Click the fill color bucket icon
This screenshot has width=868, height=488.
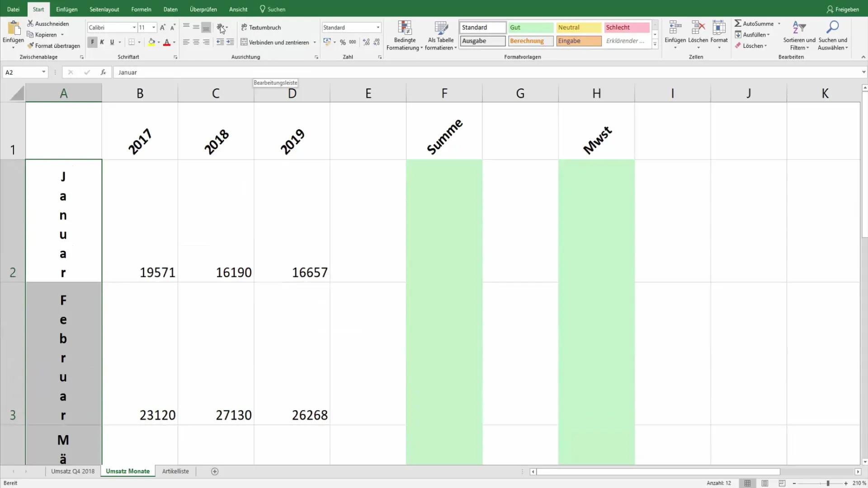(151, 42)
